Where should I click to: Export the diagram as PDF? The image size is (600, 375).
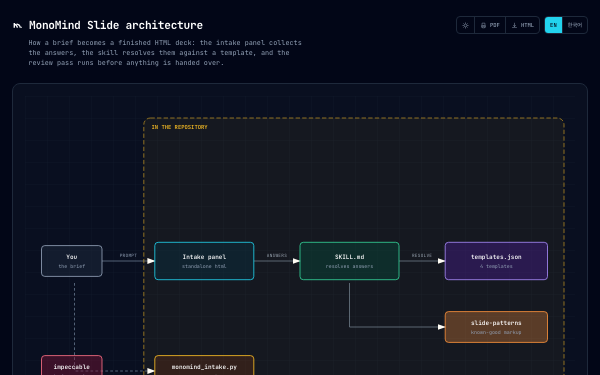(490, 25)
